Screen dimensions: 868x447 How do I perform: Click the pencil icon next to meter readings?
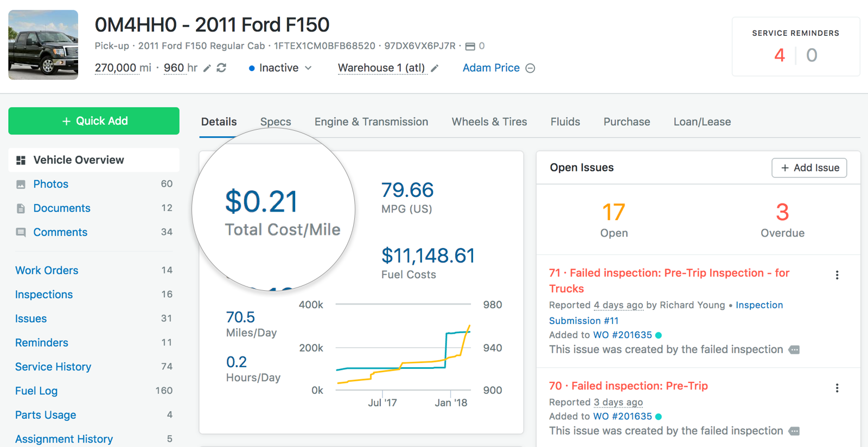tap(207, 68)
